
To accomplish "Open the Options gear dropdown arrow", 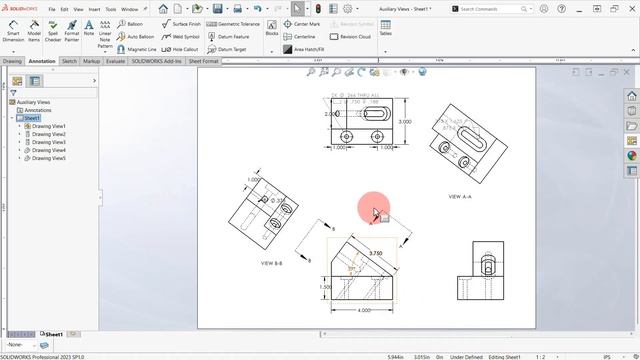I will pyautogui.click(x=357, y=9).
